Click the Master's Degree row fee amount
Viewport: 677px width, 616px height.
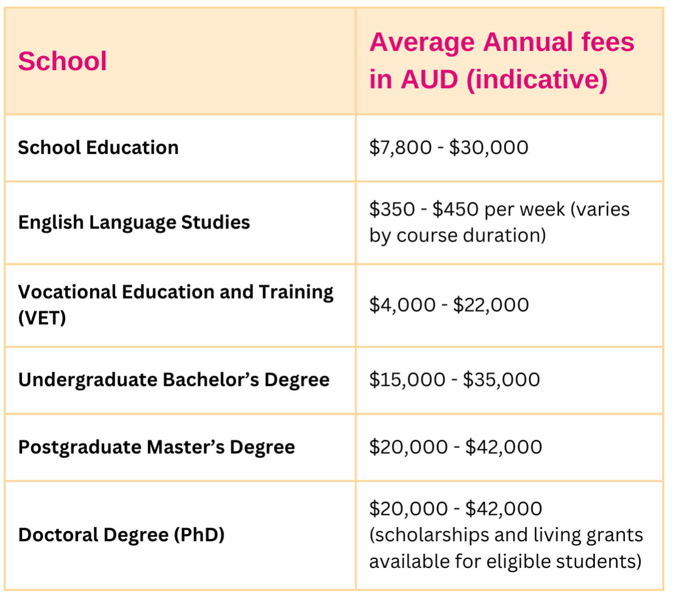tap(456, 447)
